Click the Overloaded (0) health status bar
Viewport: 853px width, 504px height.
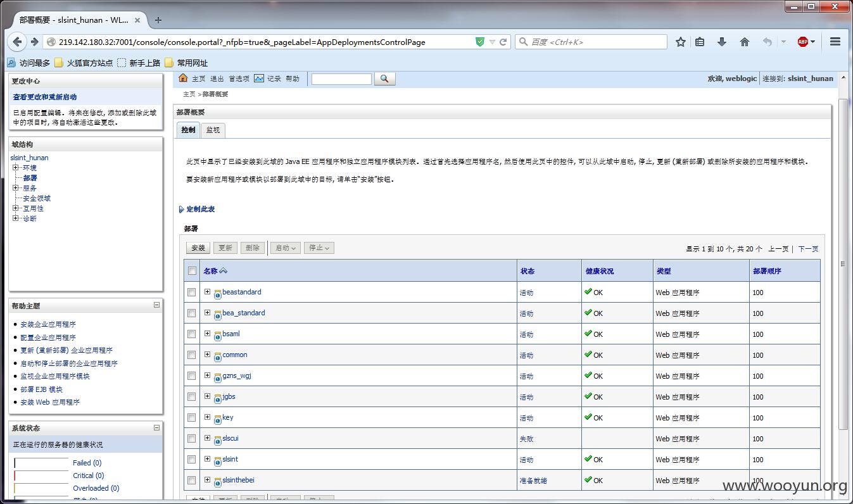41,488
